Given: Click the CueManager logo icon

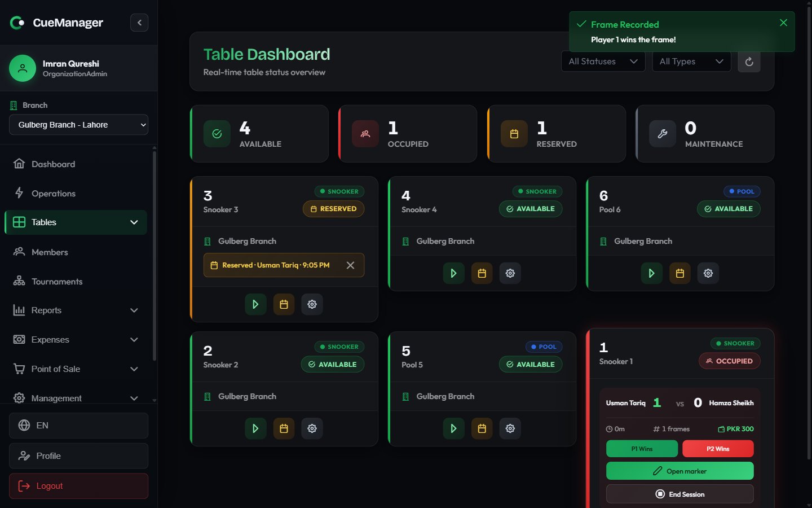Looking at the screenshot, I should (17, 23).
